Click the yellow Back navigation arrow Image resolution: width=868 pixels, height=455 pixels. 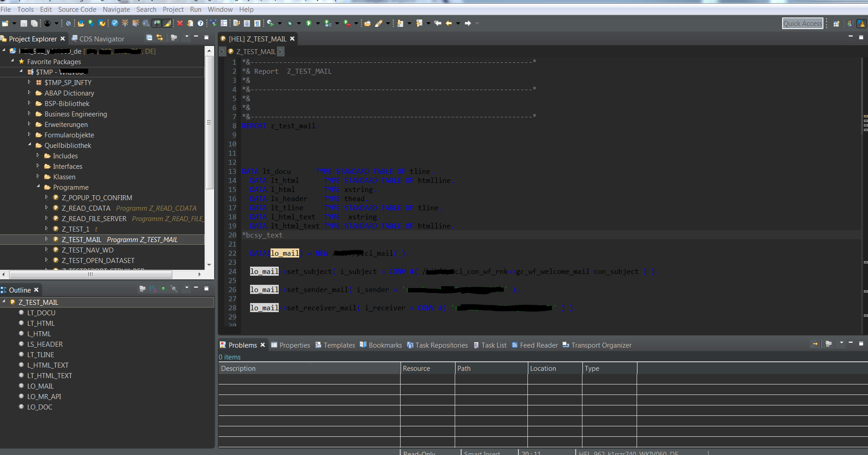(x=448, y=23)
